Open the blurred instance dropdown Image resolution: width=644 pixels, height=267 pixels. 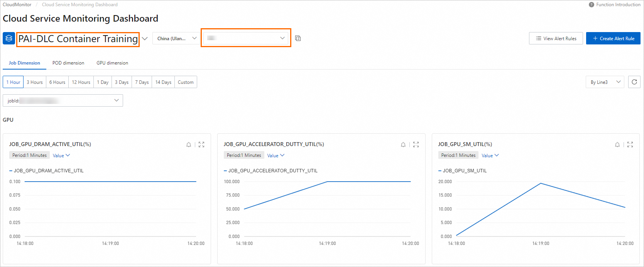point(246,38)
